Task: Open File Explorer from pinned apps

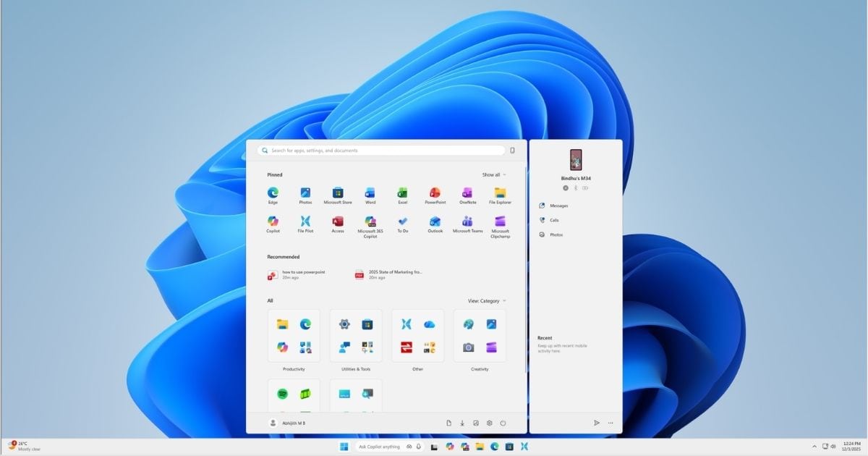Action: click(x=500, y=195)
